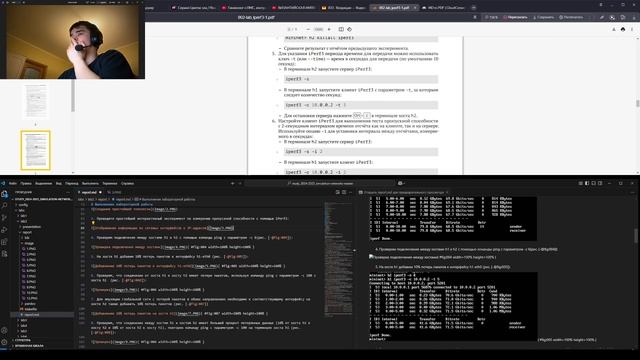640x360 pixels.
Task: Expand the СТРУКТУРА outline section
Action: point(22,340)
